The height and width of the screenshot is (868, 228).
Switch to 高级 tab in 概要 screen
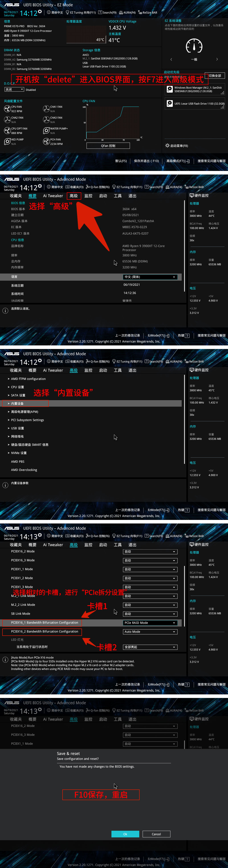73,196
